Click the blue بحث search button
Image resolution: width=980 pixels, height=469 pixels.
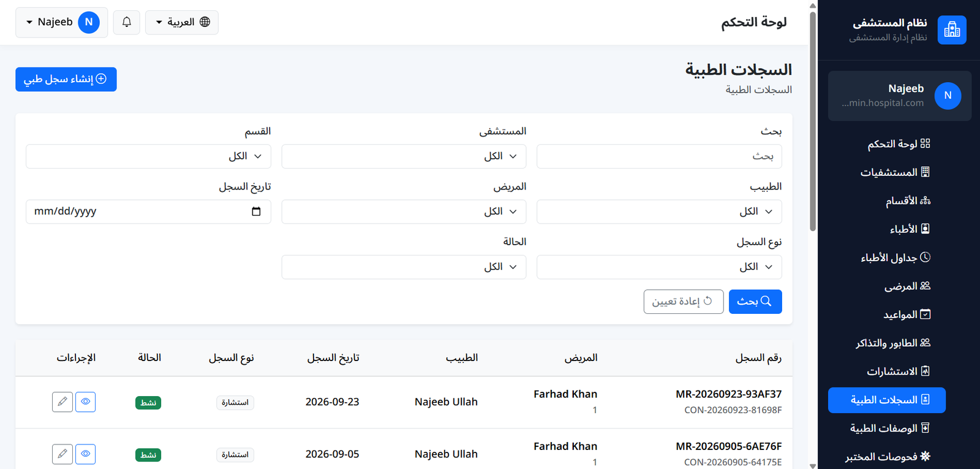[755, 302]
